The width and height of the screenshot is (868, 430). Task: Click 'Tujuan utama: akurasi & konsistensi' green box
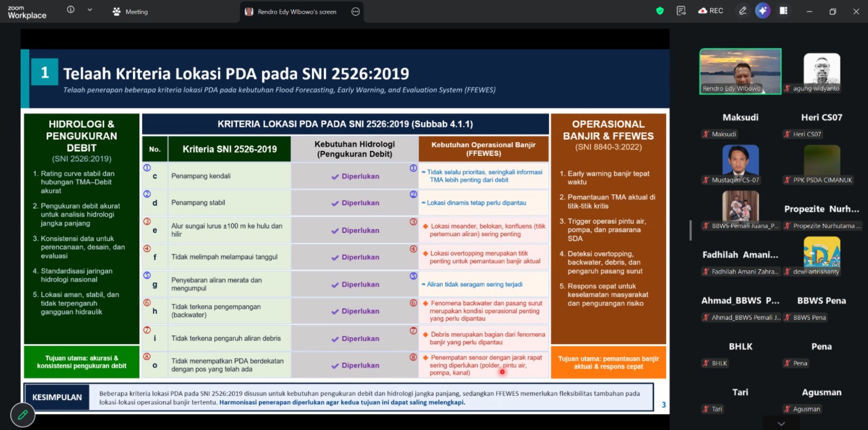tap(81, 362)
